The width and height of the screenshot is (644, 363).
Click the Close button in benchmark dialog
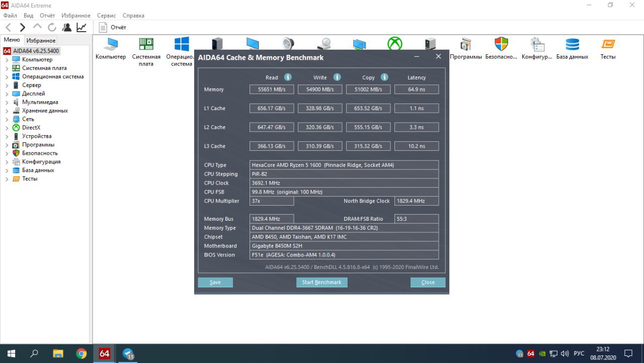[x=428, y=282]
